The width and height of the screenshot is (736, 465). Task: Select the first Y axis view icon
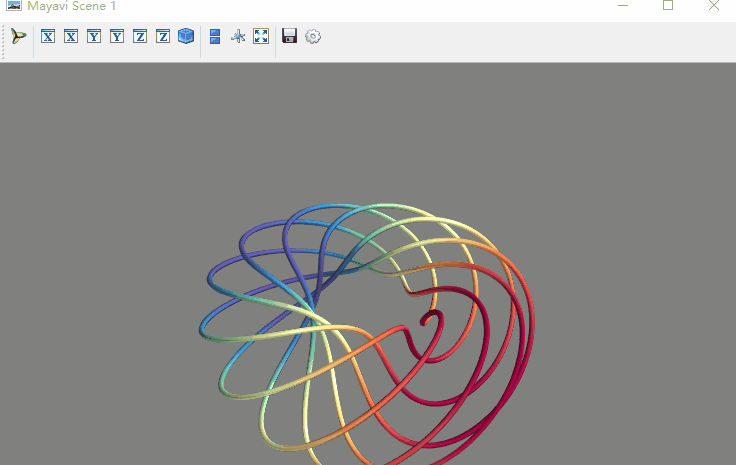[94, 36]
